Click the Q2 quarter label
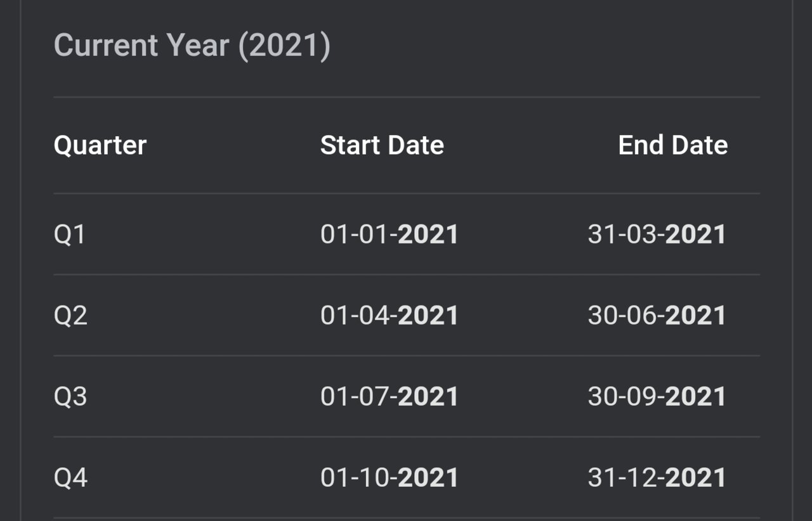The image size is (812, 521). coord(70,316)
